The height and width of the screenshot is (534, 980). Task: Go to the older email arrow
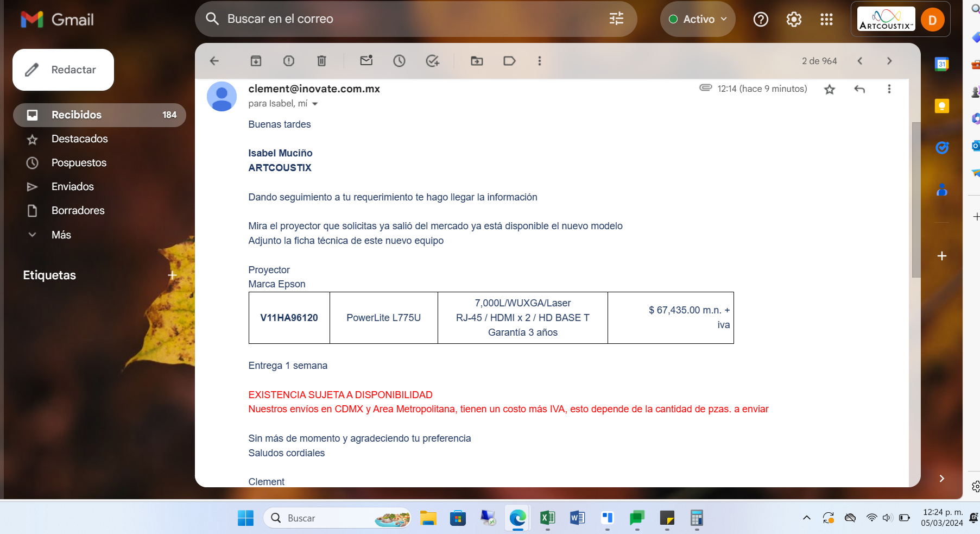[889, 61]
